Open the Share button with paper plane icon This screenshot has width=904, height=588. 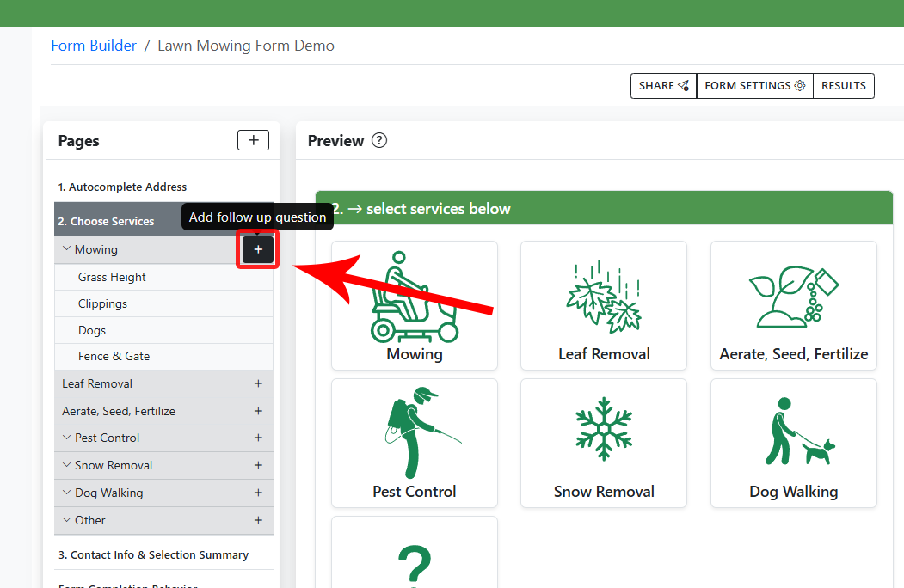coord(663,86)
